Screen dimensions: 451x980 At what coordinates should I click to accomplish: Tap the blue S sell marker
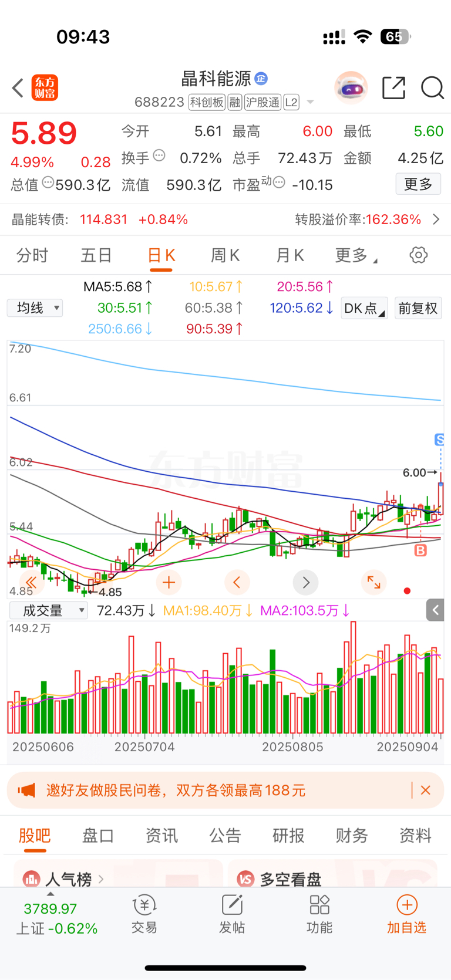[x=439, y=440]
